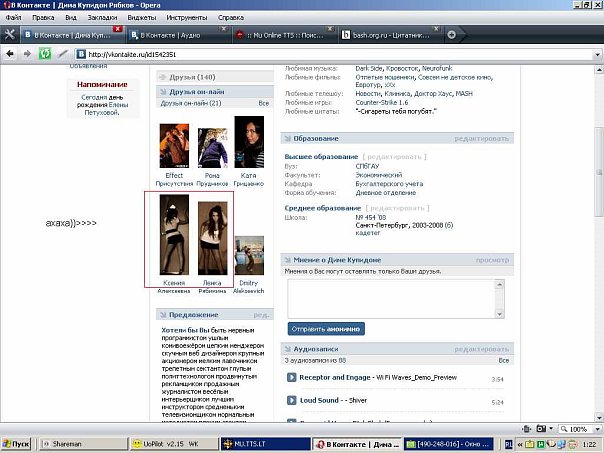Open the Инструменты menu
Screen dimensions: 604x453
click(187, 17)
